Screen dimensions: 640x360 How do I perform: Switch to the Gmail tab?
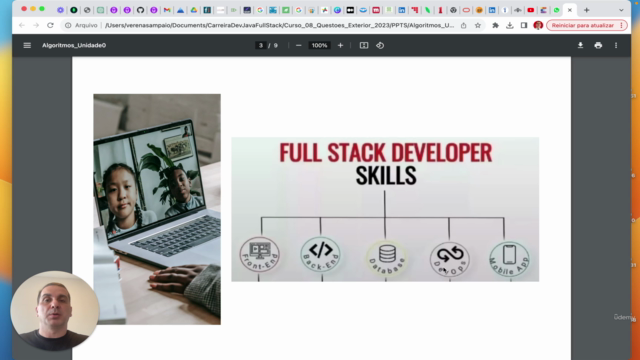[x=167, y=10]
